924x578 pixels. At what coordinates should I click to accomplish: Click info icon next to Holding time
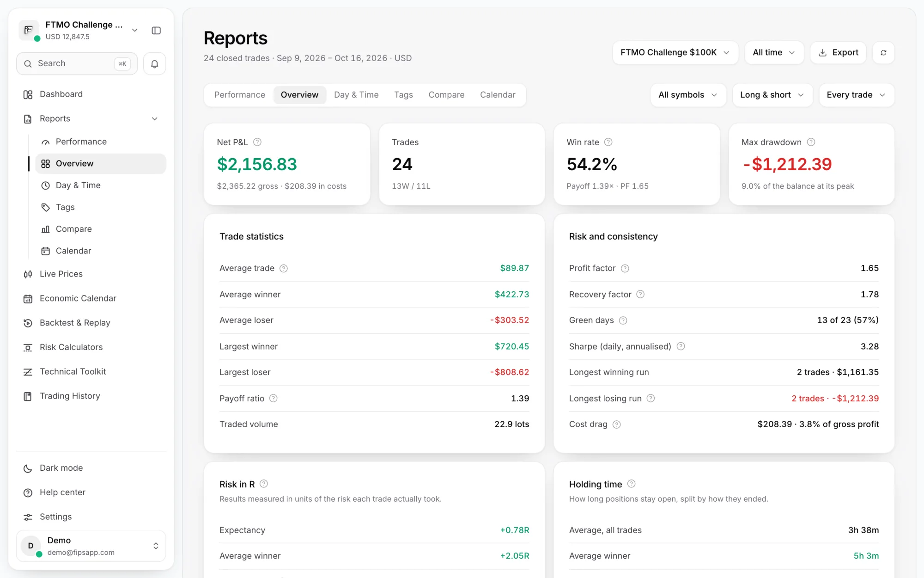point(632,484)
